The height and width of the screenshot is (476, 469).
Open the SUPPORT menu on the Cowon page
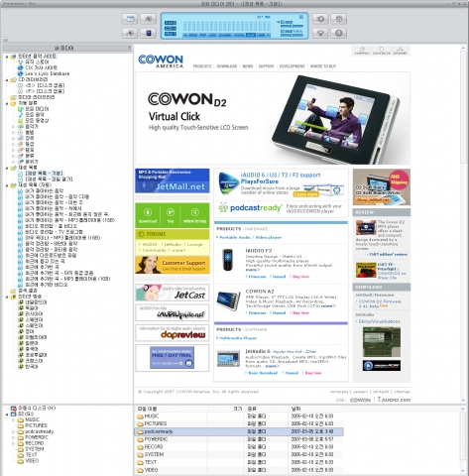266,66
